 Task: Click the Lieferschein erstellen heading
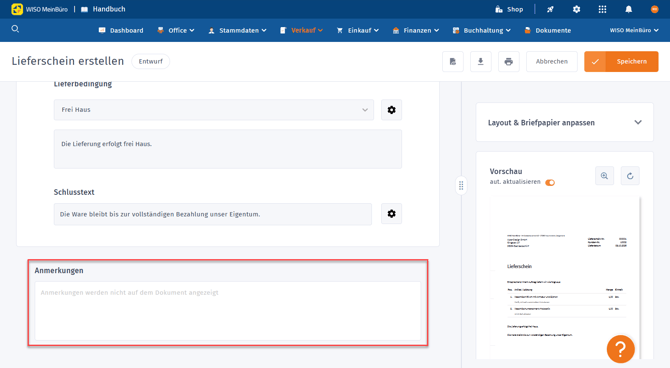[68, 61]
